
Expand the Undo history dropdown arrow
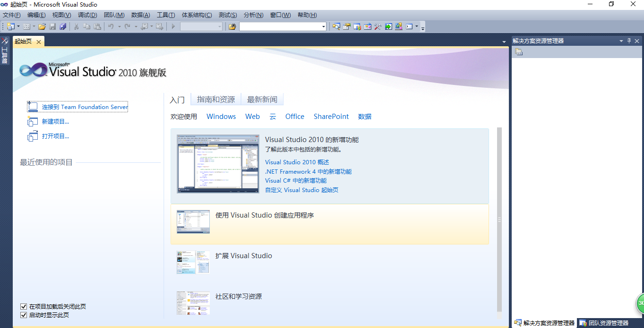[119, 26]
